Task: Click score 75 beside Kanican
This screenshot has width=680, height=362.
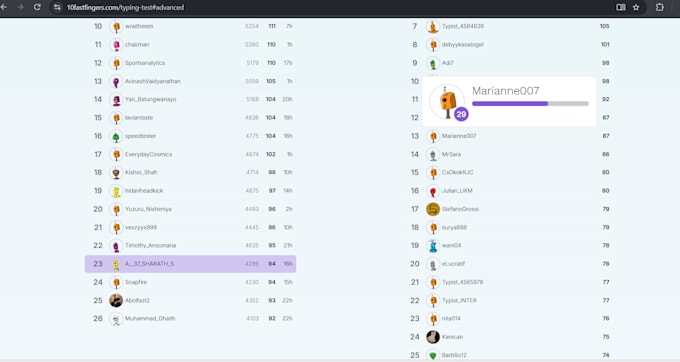Action: 606,337
